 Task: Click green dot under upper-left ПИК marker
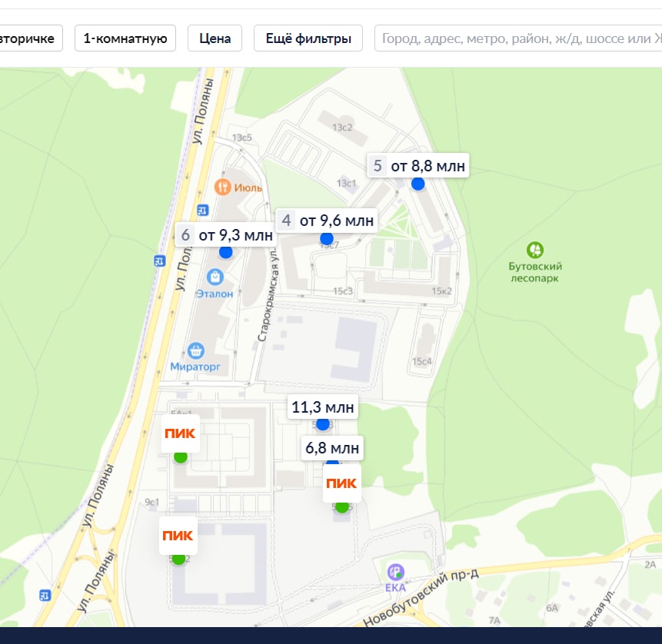(x=181, y=456)
